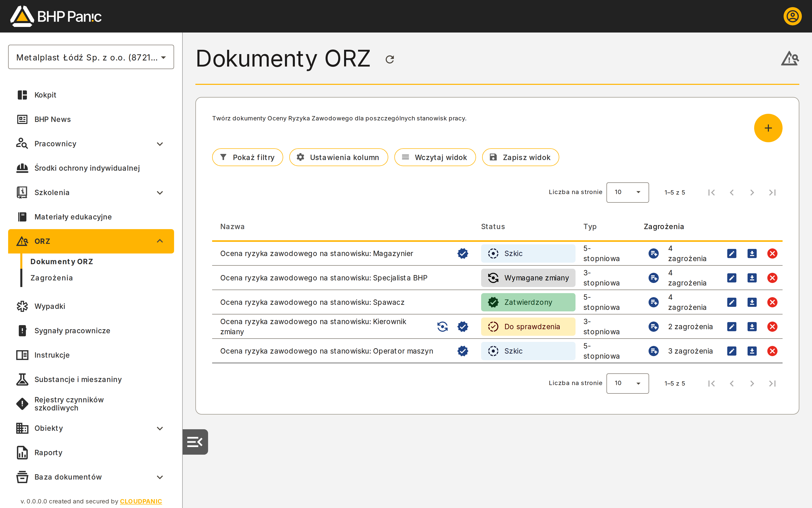This screenshot has height=508, width=812.
Task: Open the Raporty section
Action: point(91,453)
